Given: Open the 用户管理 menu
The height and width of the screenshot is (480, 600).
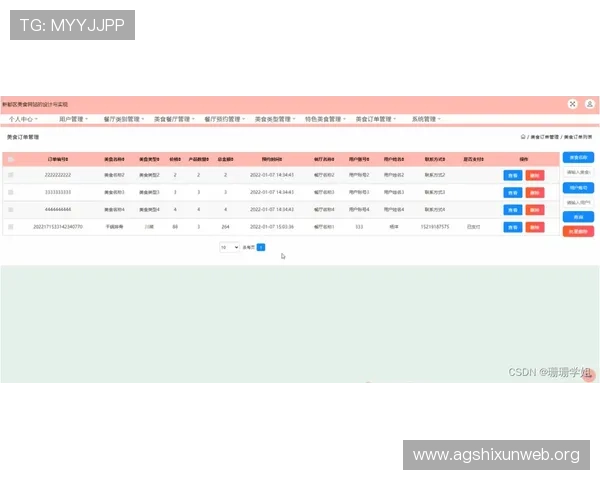Looking at the screenshot, I should (74, 119).
